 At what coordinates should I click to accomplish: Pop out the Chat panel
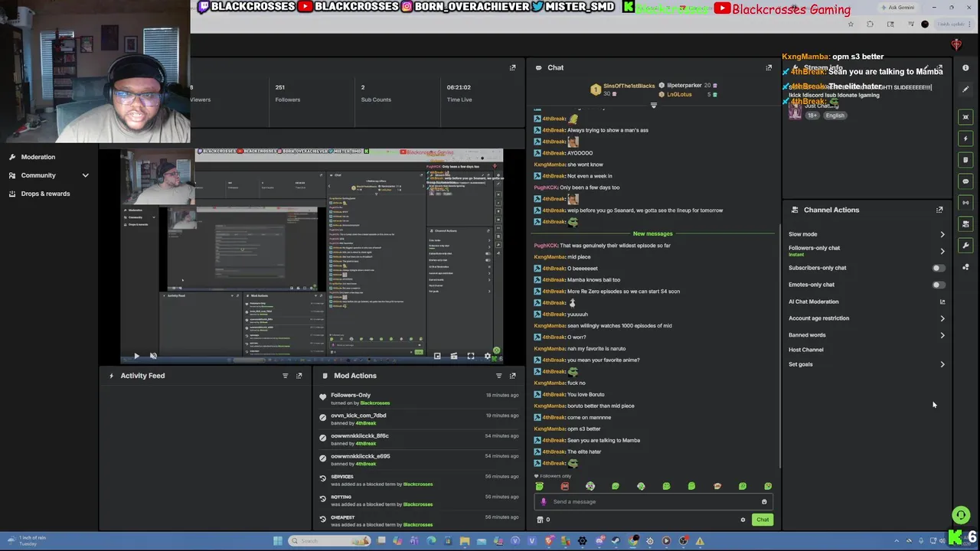pos(769,67)
